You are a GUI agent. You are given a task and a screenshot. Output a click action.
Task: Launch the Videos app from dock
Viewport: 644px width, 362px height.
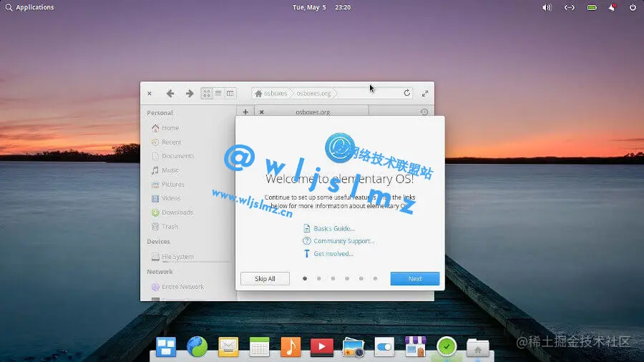coord(321,347)
